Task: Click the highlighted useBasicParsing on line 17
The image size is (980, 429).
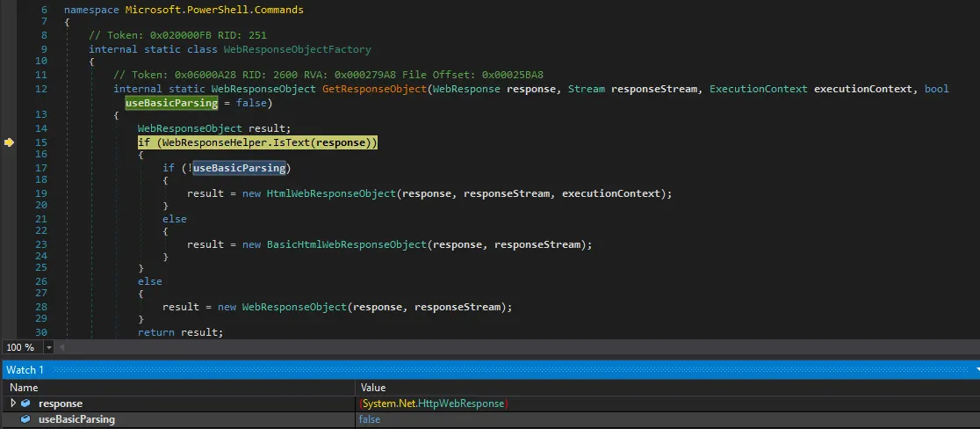Action: coord(240,168)
